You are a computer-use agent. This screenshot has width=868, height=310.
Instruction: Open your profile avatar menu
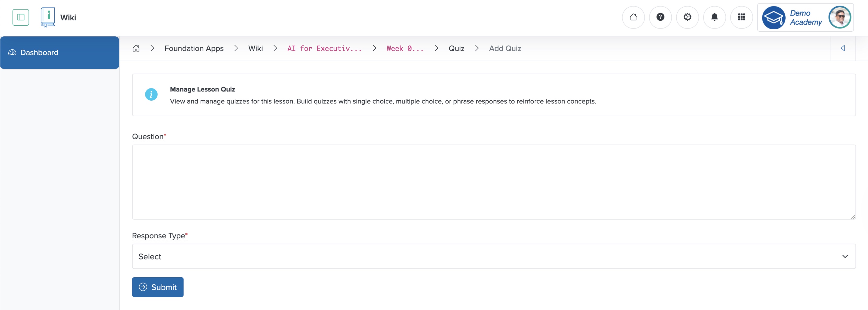pyautogui.click(x=840, y=17)
